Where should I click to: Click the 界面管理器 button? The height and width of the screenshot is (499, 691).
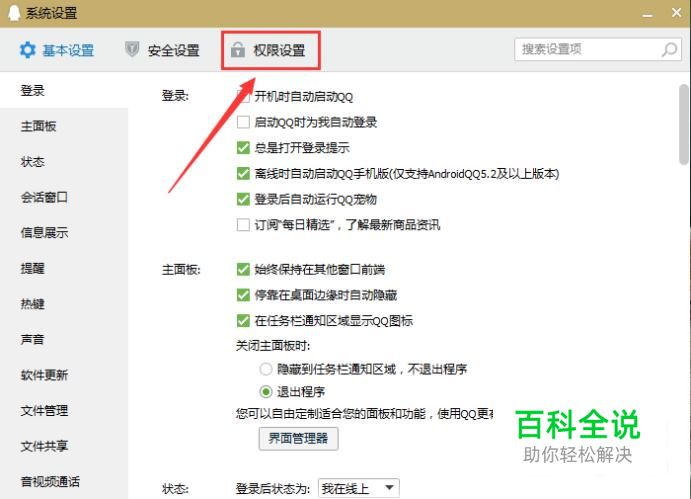click(x=298, y=438)
